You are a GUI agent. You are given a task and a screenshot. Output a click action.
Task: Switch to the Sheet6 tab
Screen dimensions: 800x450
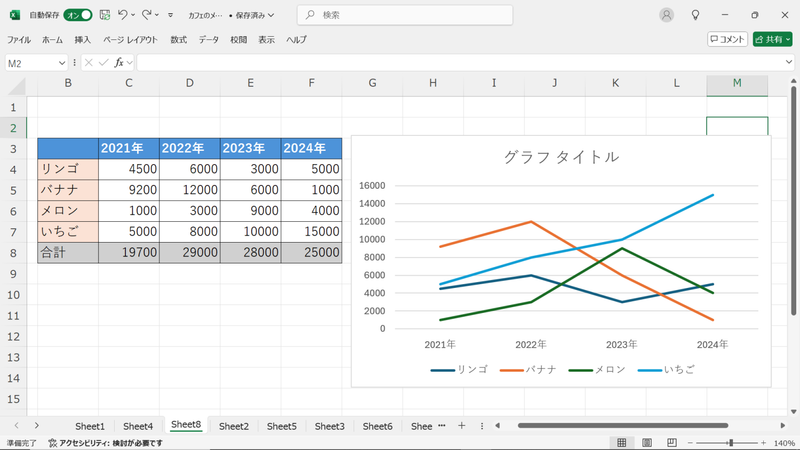click(x=378, y=426)
